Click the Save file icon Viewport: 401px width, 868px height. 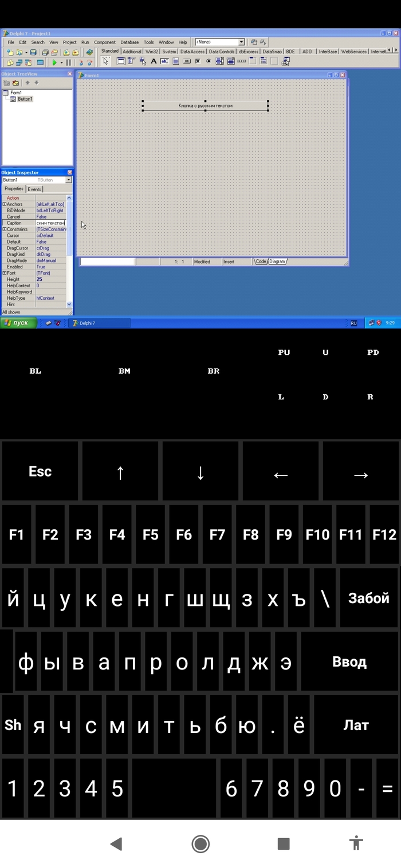click(33, 52)
